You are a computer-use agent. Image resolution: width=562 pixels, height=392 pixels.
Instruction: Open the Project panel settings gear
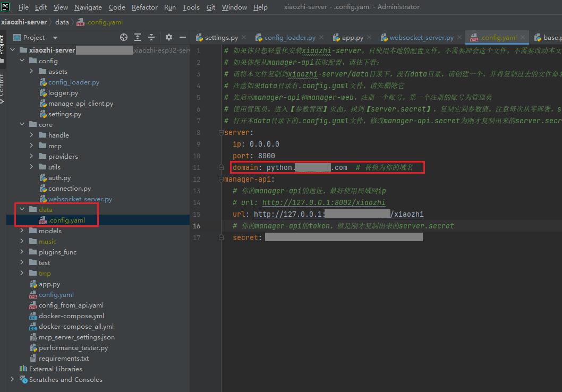pyautogui.click(x=168, y=37)
